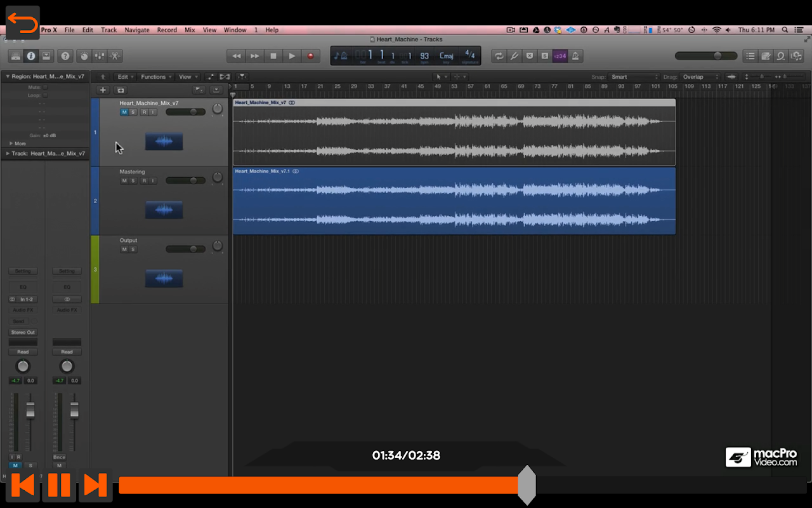This screenshot has width=812, height=508.
Task: Toggle the Cycle mode button
Action: tap(499, 56)
